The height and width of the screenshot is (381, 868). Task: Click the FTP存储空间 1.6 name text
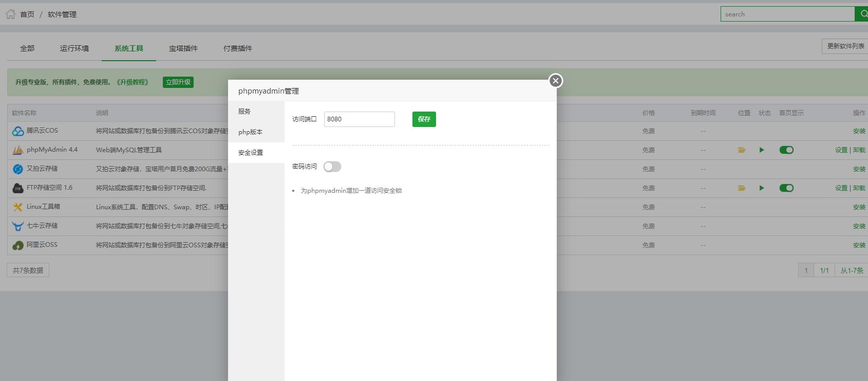(x=49, y=188)
